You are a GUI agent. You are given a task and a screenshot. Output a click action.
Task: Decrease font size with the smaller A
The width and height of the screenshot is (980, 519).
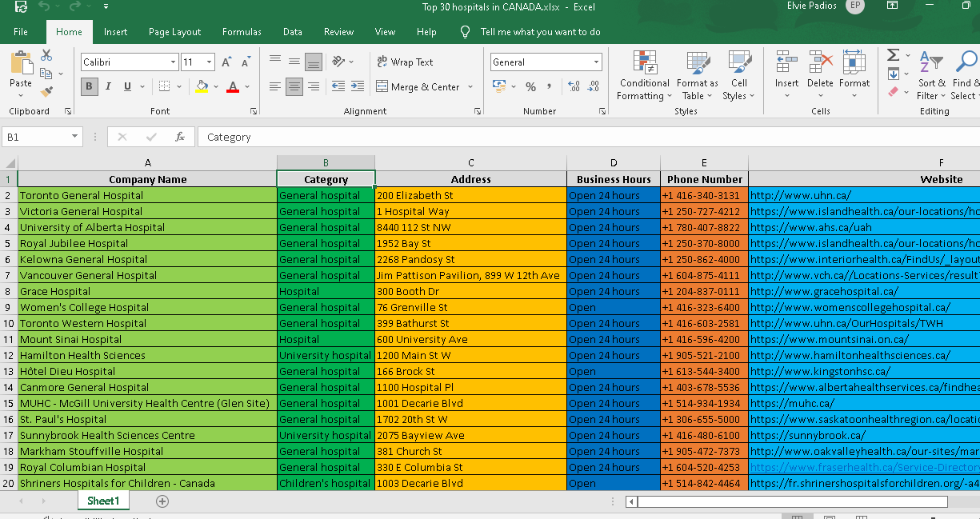[x=246, y=62]
